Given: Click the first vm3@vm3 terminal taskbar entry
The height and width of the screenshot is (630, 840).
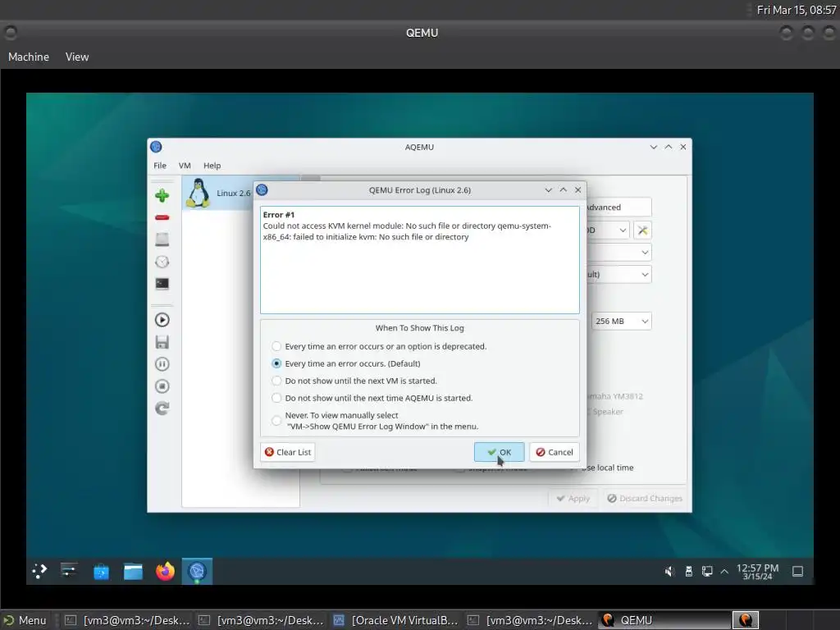Looking at the screenshot, I should (127, 620).
